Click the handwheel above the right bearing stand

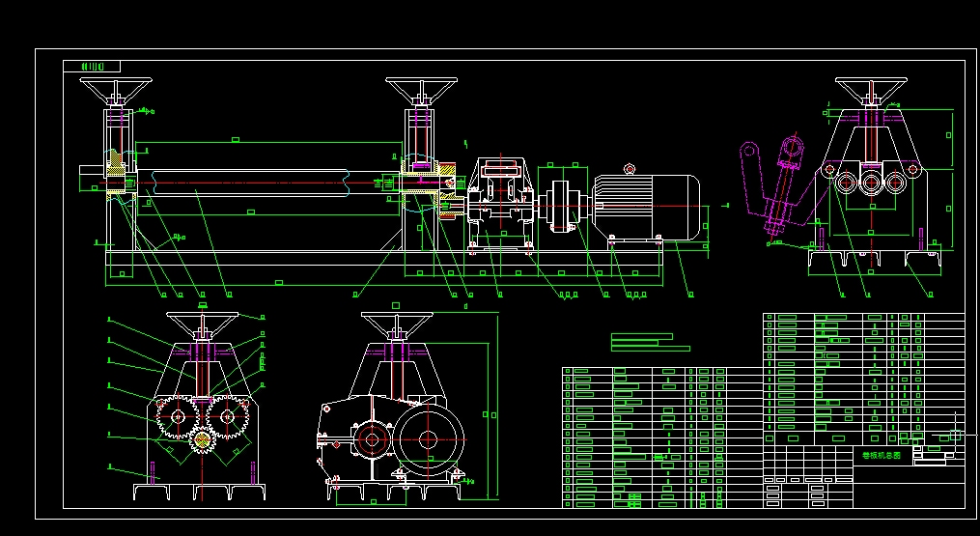click(421, 90)
